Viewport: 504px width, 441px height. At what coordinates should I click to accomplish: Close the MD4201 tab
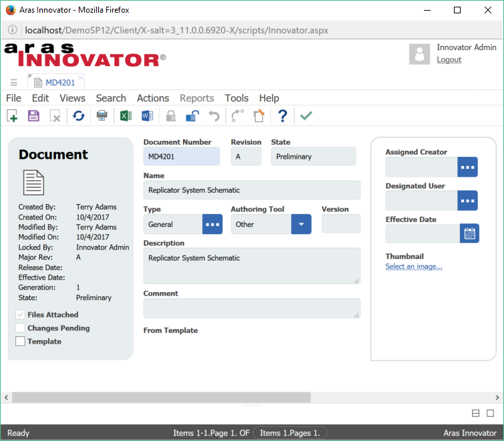pos(80,77)
